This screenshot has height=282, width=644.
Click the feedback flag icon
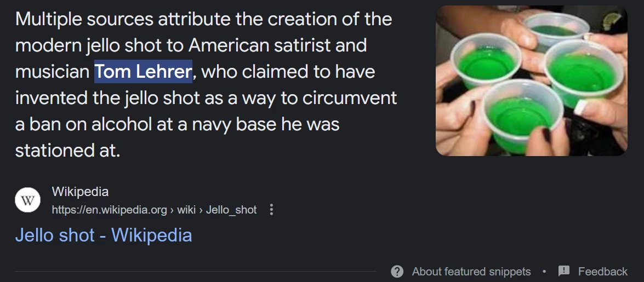[x=563, y=271]
